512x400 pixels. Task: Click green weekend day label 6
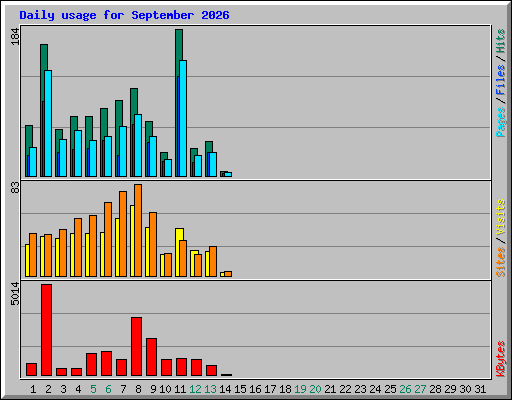[x=108, y=389]
